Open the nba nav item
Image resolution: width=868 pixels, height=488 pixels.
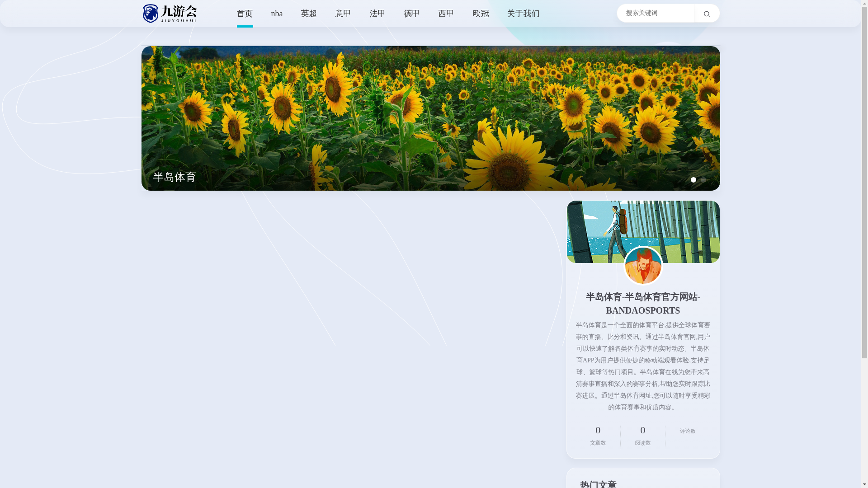[x=277, y=14]
